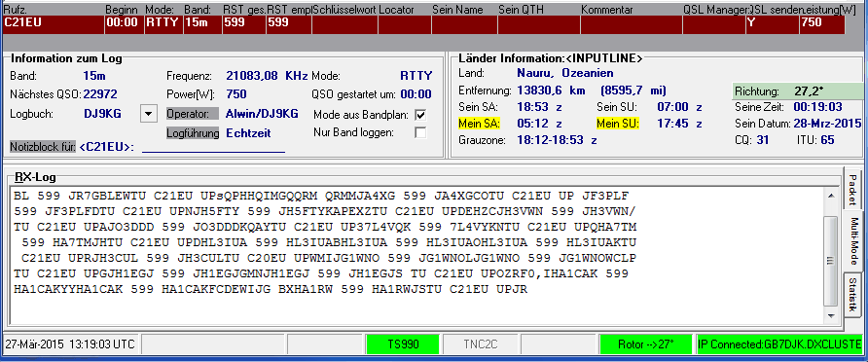868x362 pixels.
Task: Click the Rufz. callsign field C21EU
Action: tap(54, 25)
